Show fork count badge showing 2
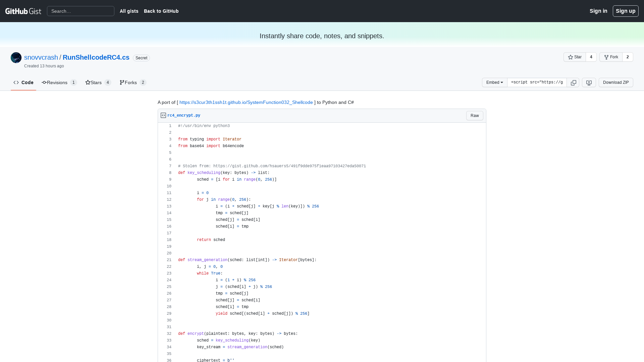Screen dimensions: 644x362 click(628, 57)
